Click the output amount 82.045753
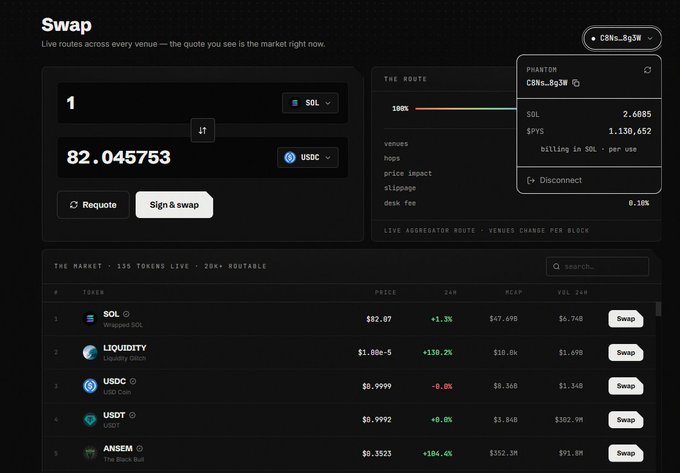The height and width of the screenshot is (473, 680). [118, 157]
